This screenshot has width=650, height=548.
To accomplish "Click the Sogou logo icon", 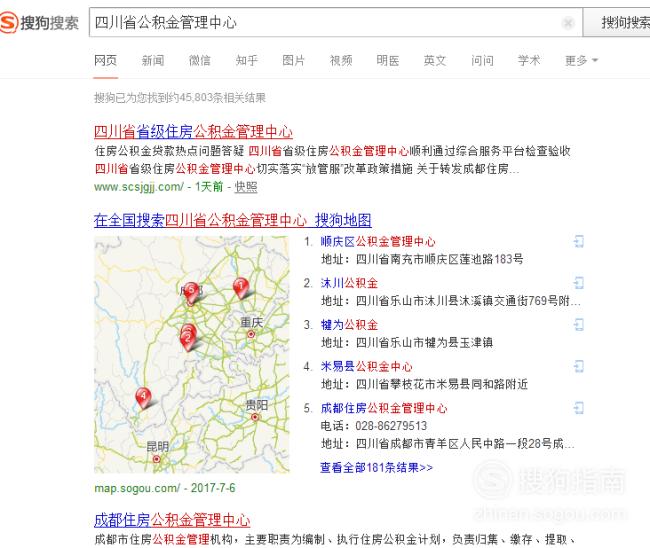I will [x=8, y=22].
